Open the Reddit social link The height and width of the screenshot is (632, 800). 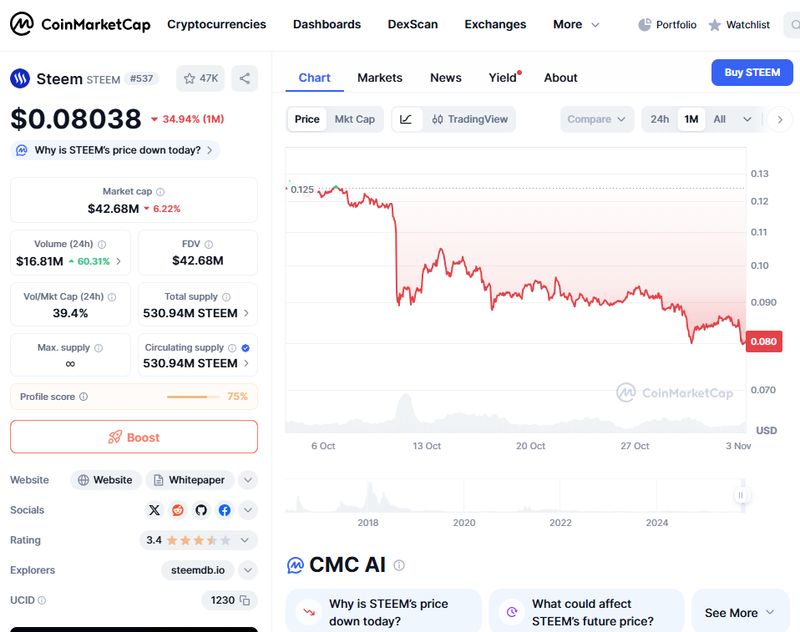point(178,510)
